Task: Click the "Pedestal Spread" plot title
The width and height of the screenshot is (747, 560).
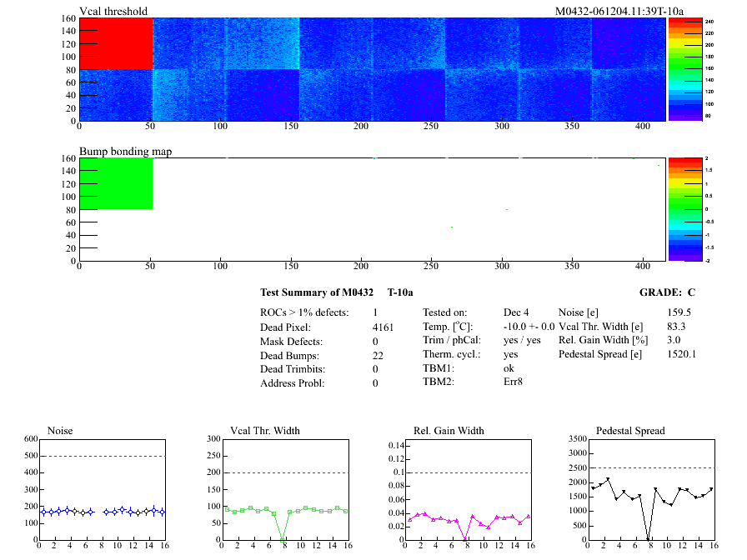Action: click(x=630, y=431)
